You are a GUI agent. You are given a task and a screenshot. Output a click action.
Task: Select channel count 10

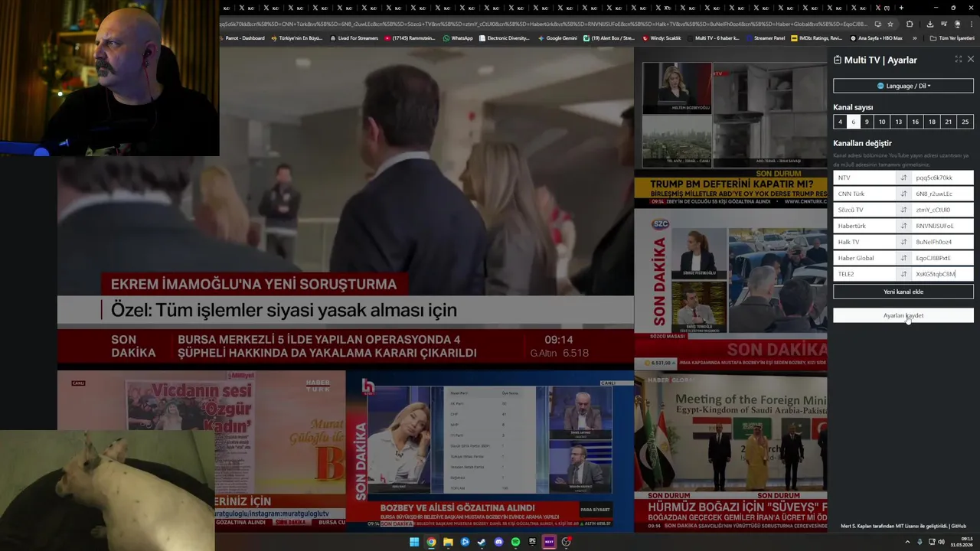click(882, 122)
